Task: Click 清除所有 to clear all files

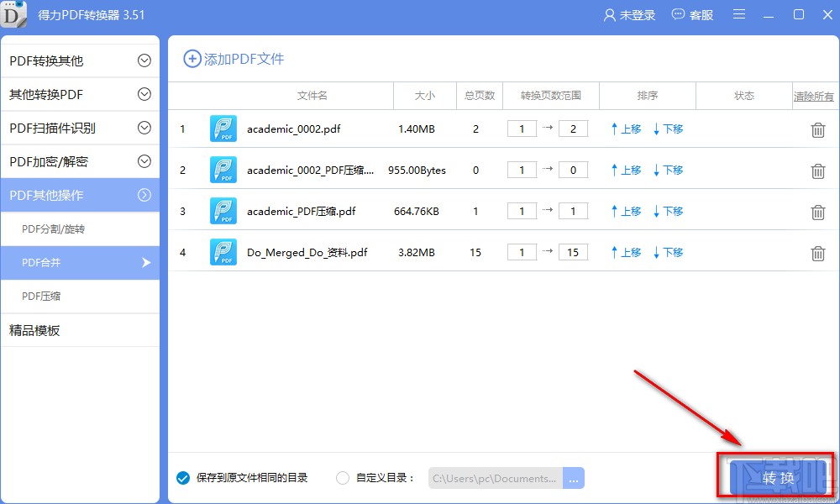Action: (x=814, y=97)
